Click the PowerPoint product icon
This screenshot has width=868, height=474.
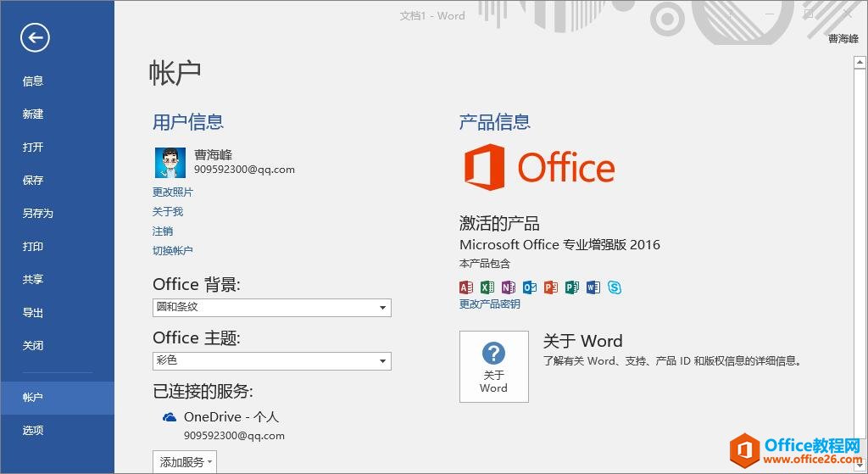(x=551, y=287)
